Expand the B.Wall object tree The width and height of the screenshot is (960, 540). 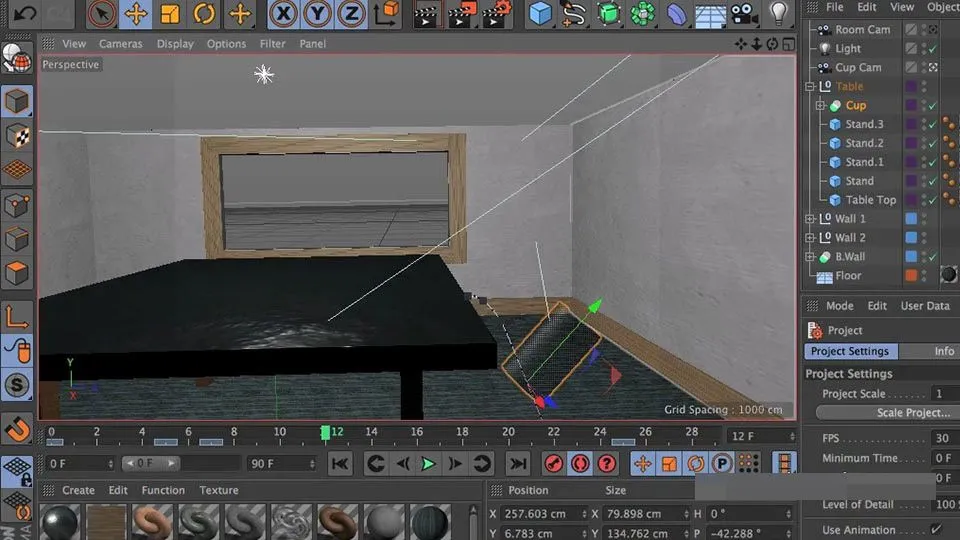tap(811, 257)
